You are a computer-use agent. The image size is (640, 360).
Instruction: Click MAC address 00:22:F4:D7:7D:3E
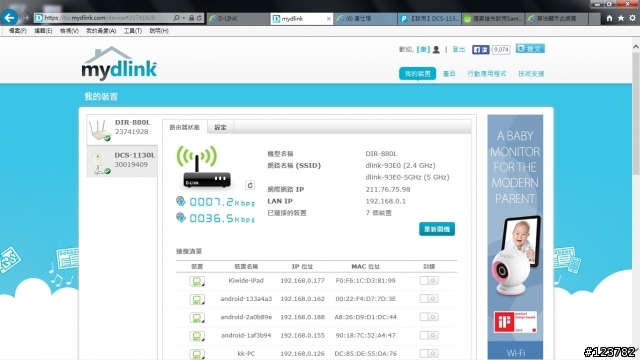(x=365, y=299)
